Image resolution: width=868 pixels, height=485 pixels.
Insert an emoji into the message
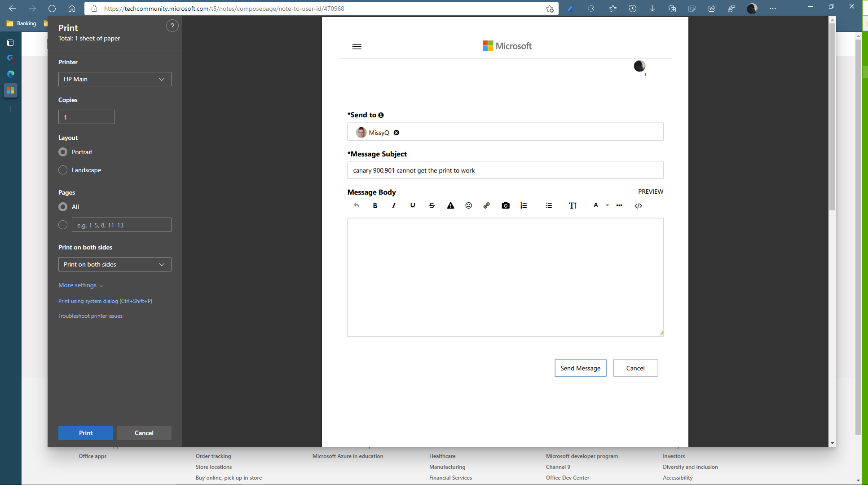468,205
